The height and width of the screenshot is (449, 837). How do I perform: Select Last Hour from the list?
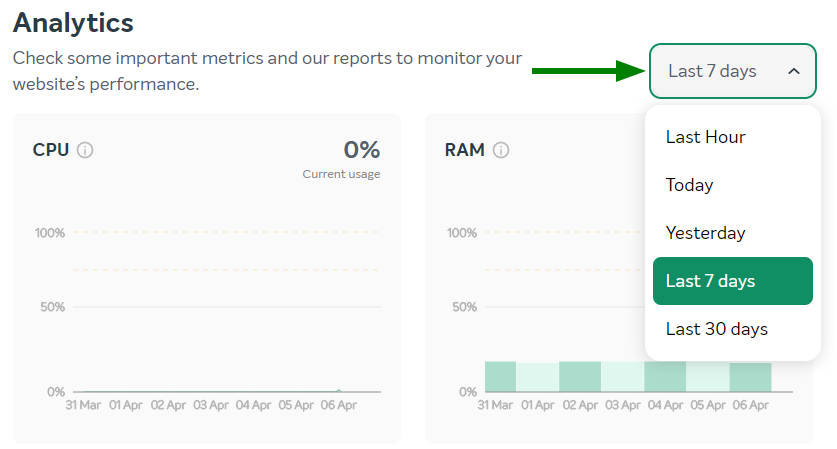point(705,137)
